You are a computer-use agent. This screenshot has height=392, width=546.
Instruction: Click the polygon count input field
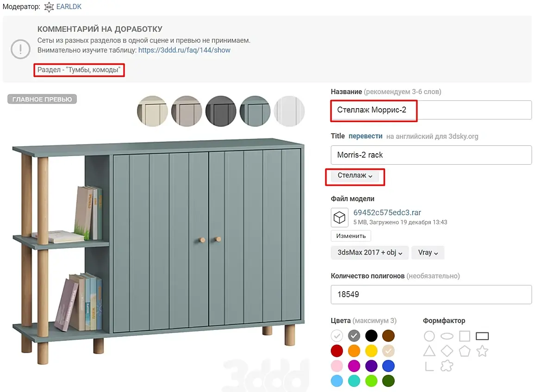[x=431, y=294]
